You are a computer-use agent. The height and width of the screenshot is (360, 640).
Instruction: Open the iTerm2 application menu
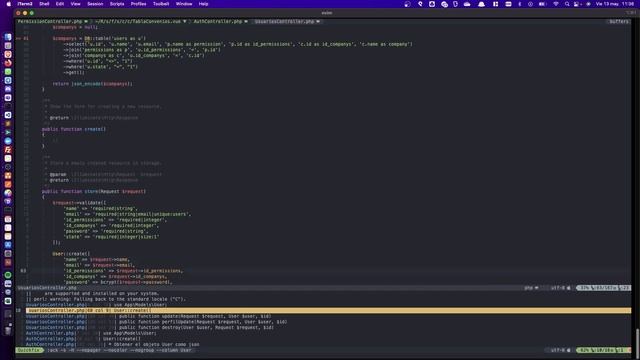(25, 4)
